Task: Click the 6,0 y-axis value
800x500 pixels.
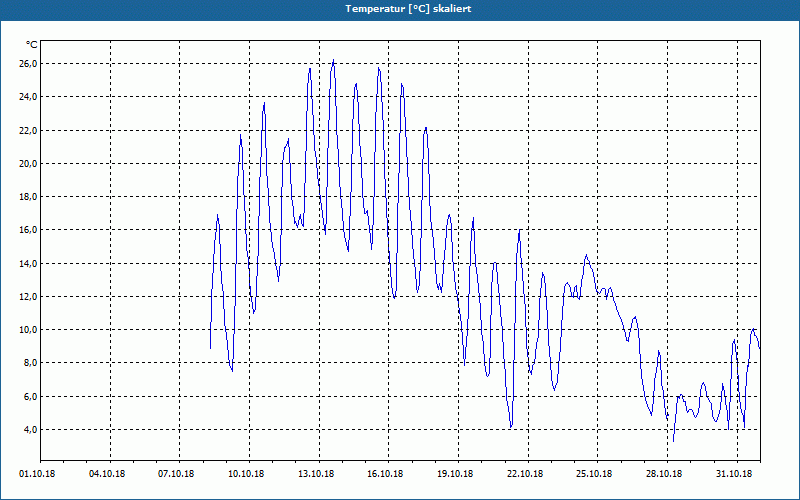Action: [x=30, y=397]
